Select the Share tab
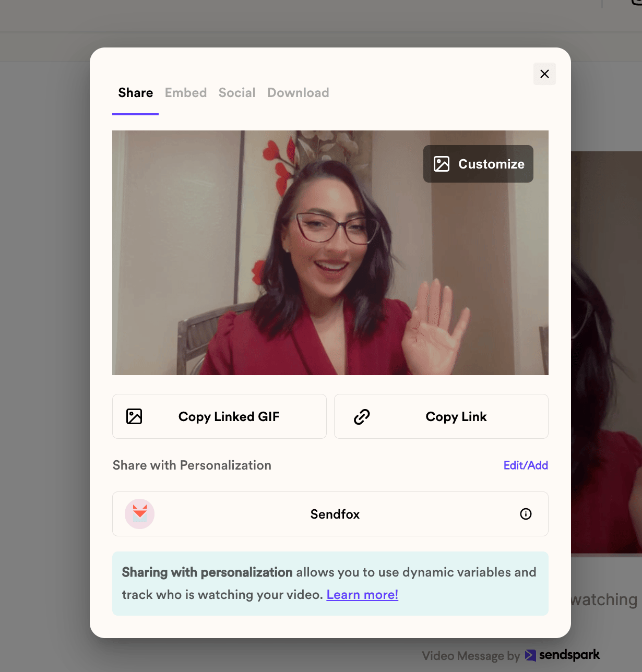The image size is (642, 672). [x=136, y=93]
